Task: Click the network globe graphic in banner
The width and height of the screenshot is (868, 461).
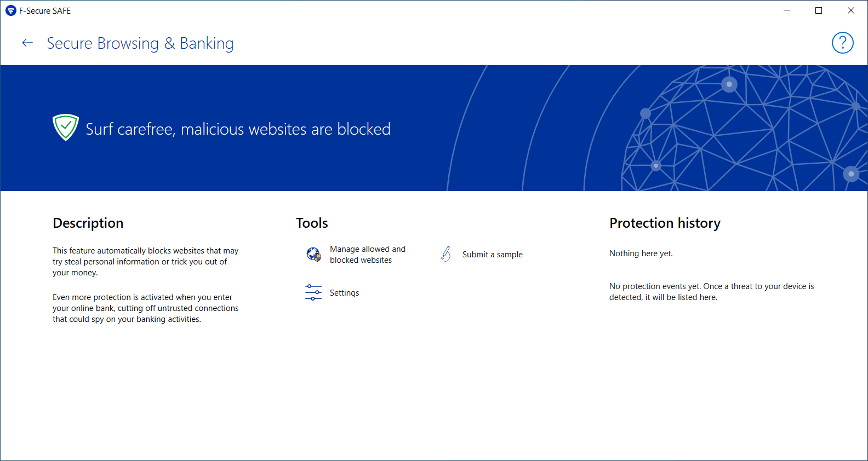Action: (745, 131)
